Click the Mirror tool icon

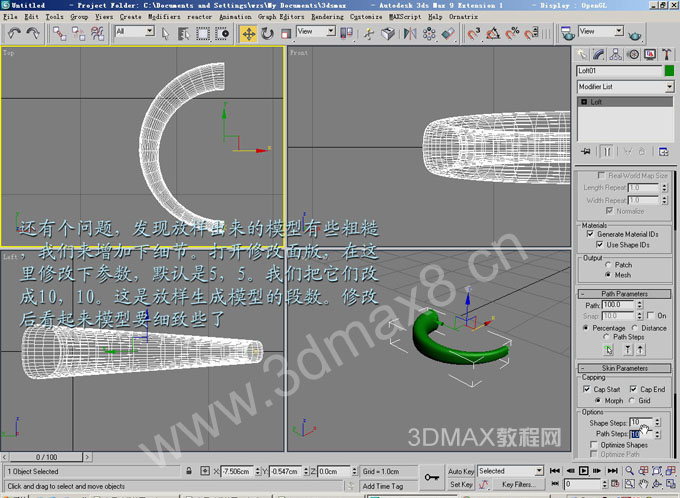tap(410, 33)
